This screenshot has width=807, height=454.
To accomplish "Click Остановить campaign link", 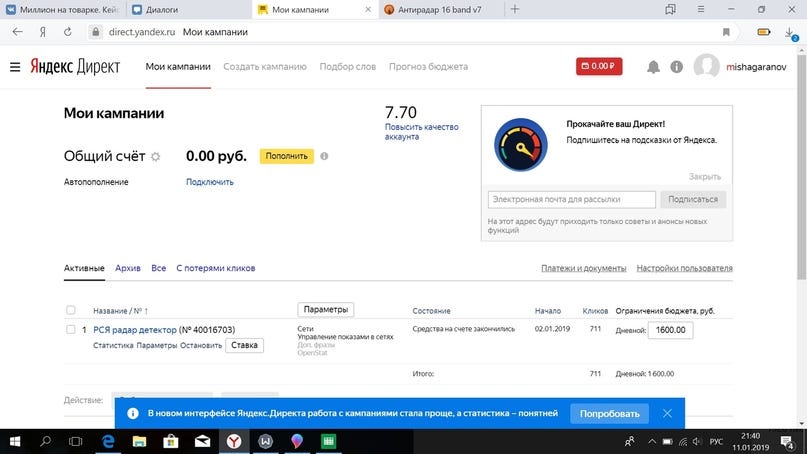I will point(201,345).
